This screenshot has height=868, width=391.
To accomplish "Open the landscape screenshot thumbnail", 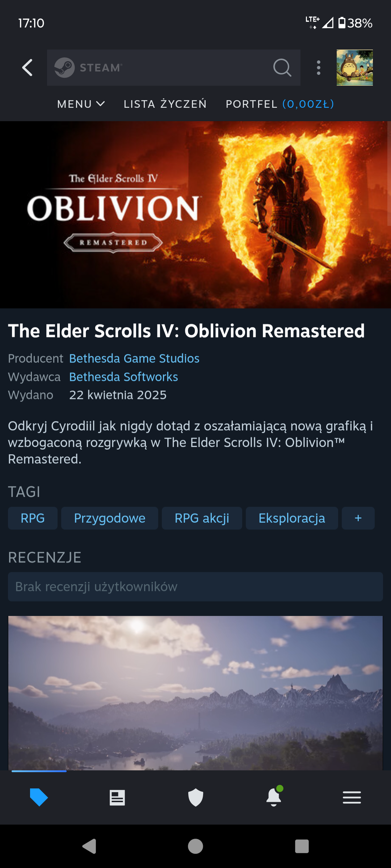I will point(195,693).
